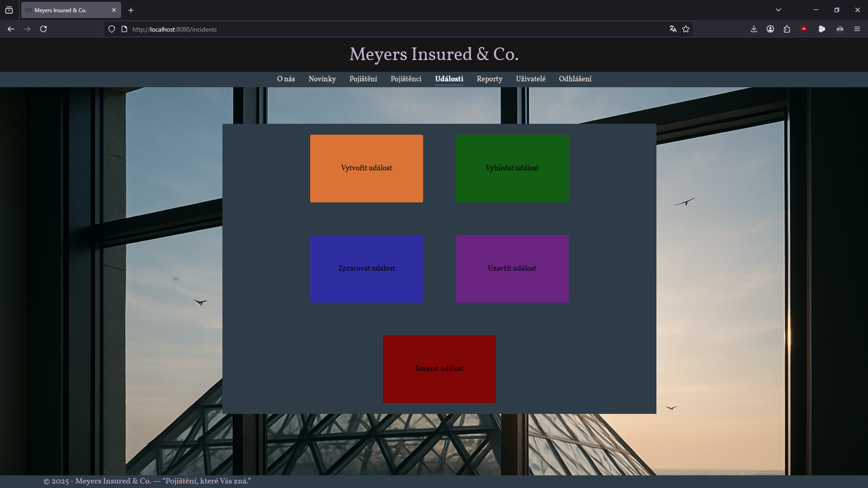Expand the list of all tabs
Image resolution: width=868 pixels, height=488 pixels.
pyautogui.click(x=778, y=9)
